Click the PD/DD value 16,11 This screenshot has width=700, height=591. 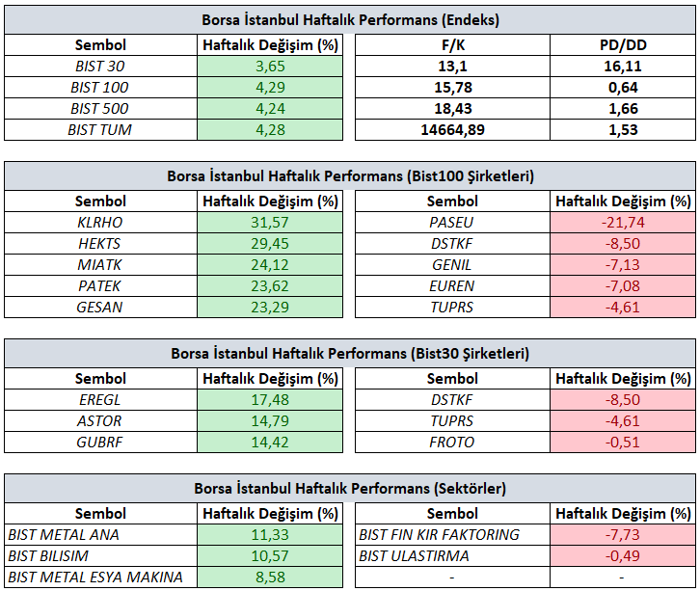pyautogui.click(x=623, y=67)
